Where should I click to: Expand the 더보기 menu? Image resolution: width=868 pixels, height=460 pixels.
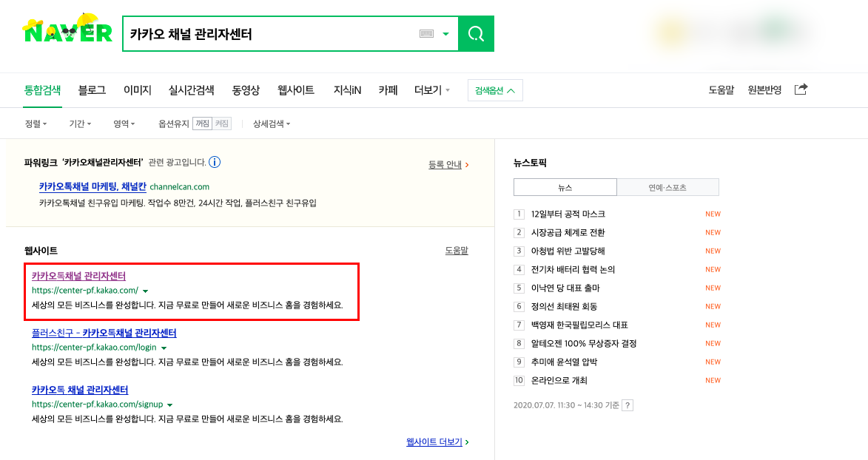click(x=432, y=89)
